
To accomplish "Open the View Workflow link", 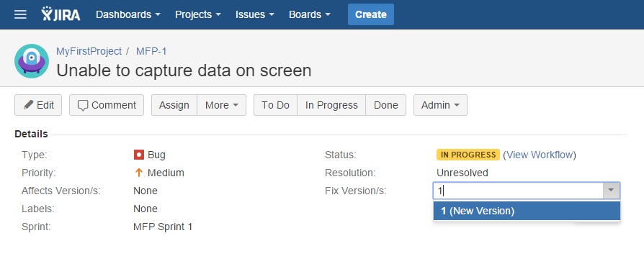I will 540,155.
